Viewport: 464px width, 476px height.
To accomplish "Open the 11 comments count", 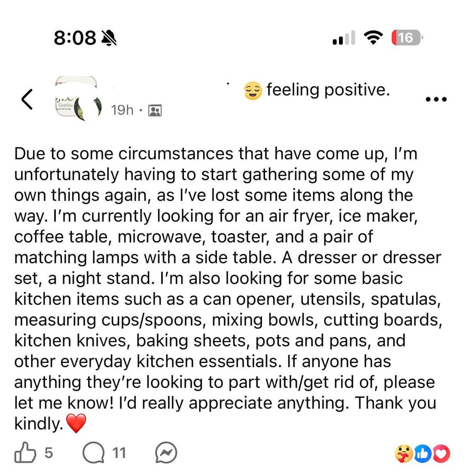I will click(x=119, y=453).
